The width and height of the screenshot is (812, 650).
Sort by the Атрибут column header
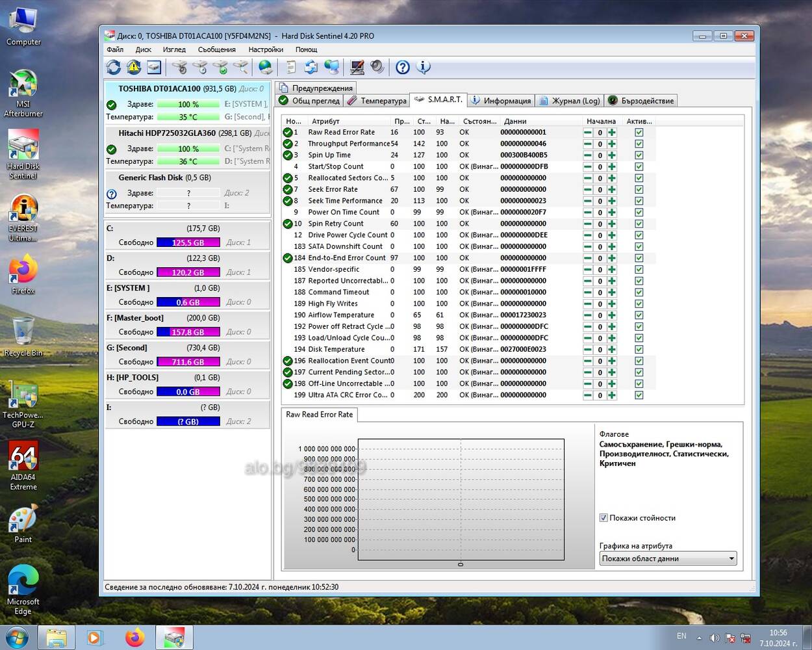click(x=348, y=121)
